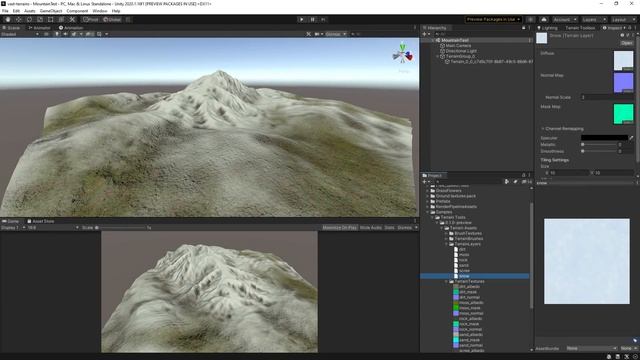
Task: Open the Preview Packages in Use dropdown
Action: 493,19
